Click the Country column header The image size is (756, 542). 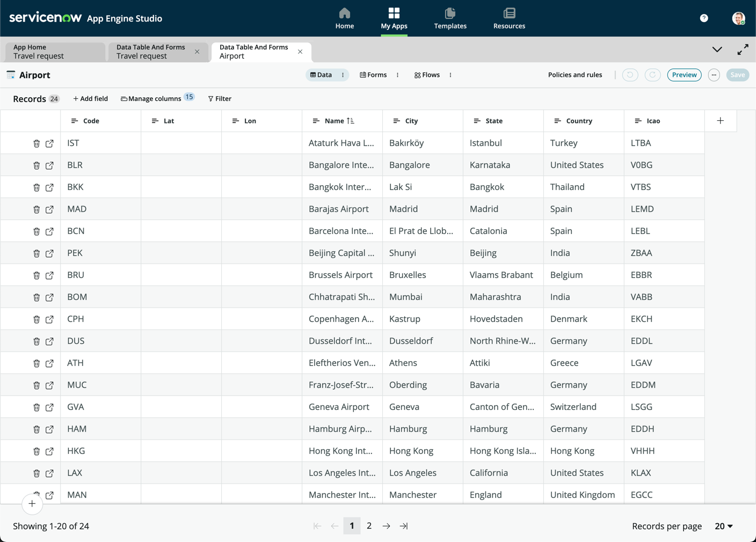(584, 121)
